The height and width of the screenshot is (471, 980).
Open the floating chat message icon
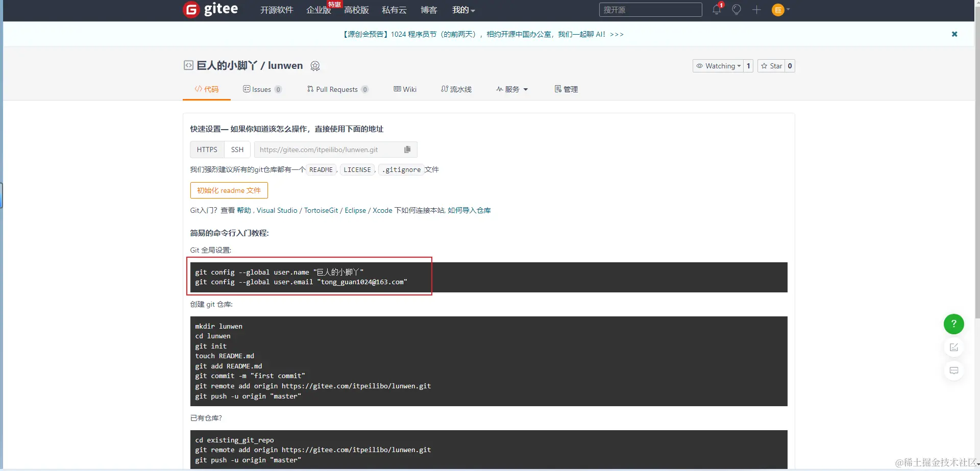click(x=953, y=370)
